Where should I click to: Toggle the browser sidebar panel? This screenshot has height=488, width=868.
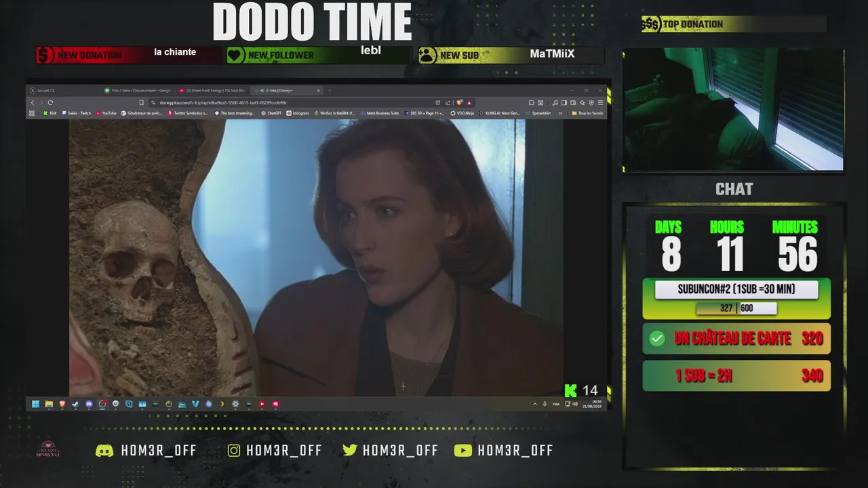[564, 102]
